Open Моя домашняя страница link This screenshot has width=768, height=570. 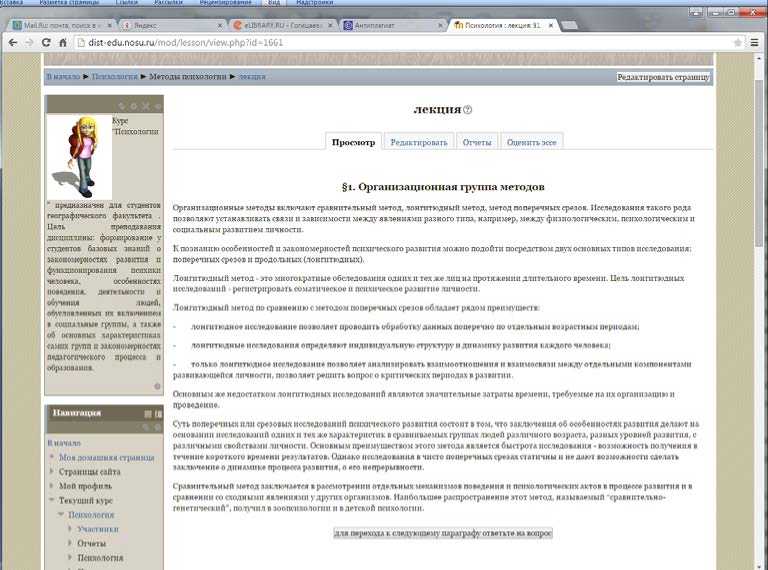coord(107,457)
